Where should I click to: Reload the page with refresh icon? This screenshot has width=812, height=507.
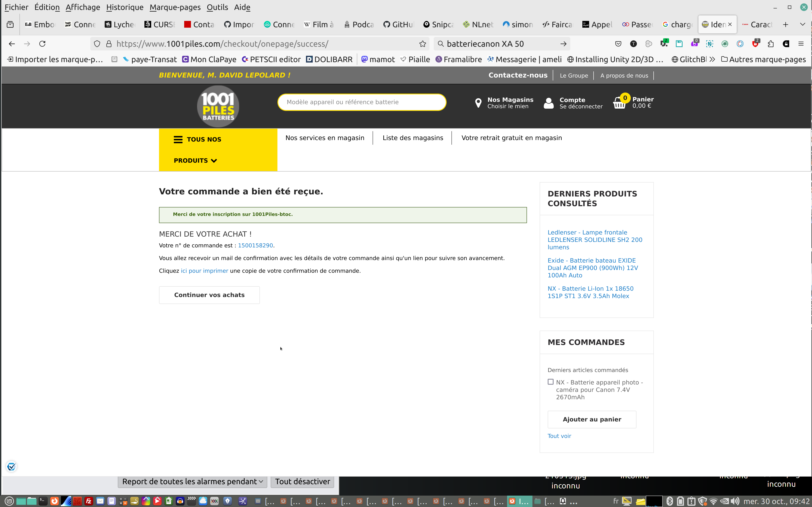tap(42, 44)
